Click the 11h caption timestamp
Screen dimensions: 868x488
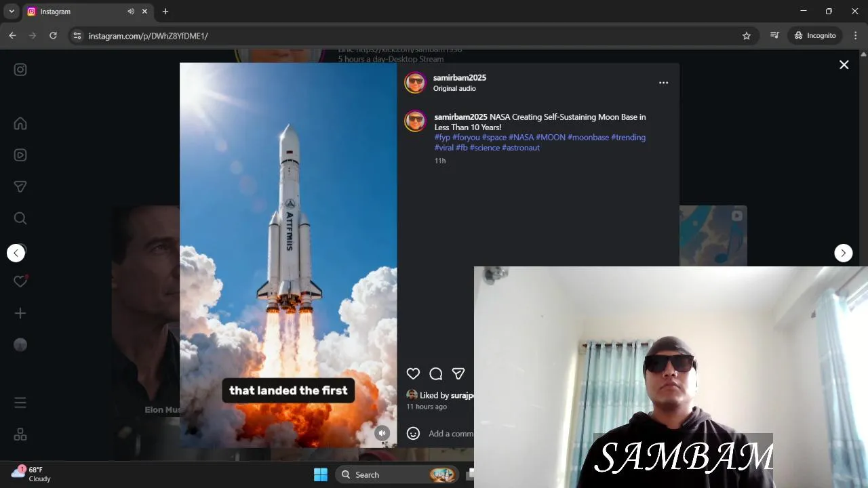click(x=440, y=161)
